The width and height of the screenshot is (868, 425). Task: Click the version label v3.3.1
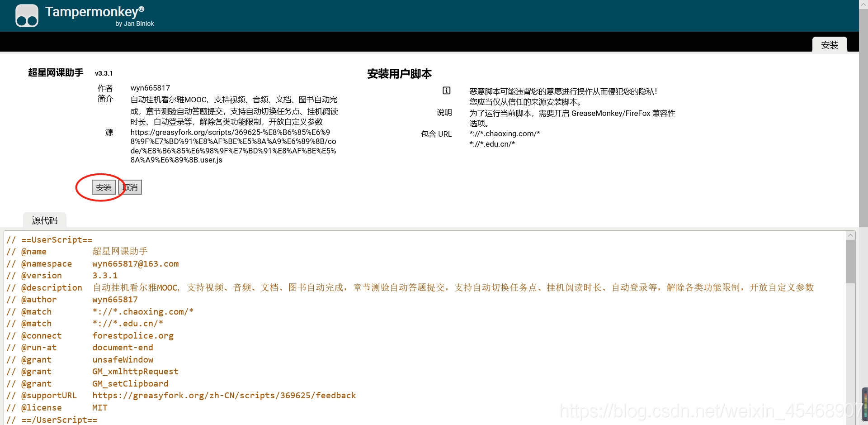click(x=104, y=73)
